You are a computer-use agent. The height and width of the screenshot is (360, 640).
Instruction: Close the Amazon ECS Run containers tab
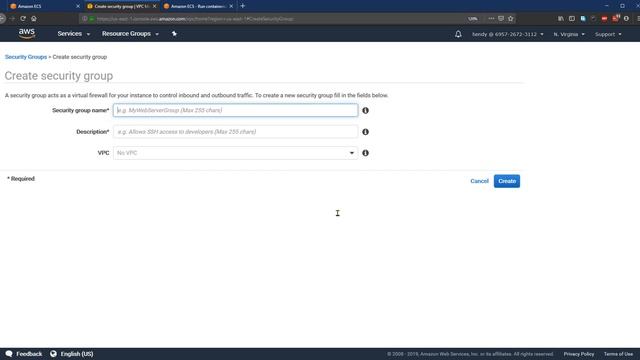pos(231,6)
